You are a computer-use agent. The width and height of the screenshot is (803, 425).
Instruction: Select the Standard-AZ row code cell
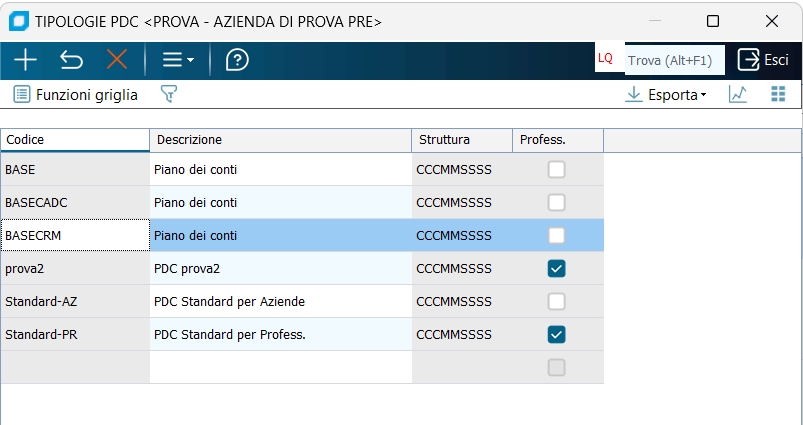[x=75, y=301]
